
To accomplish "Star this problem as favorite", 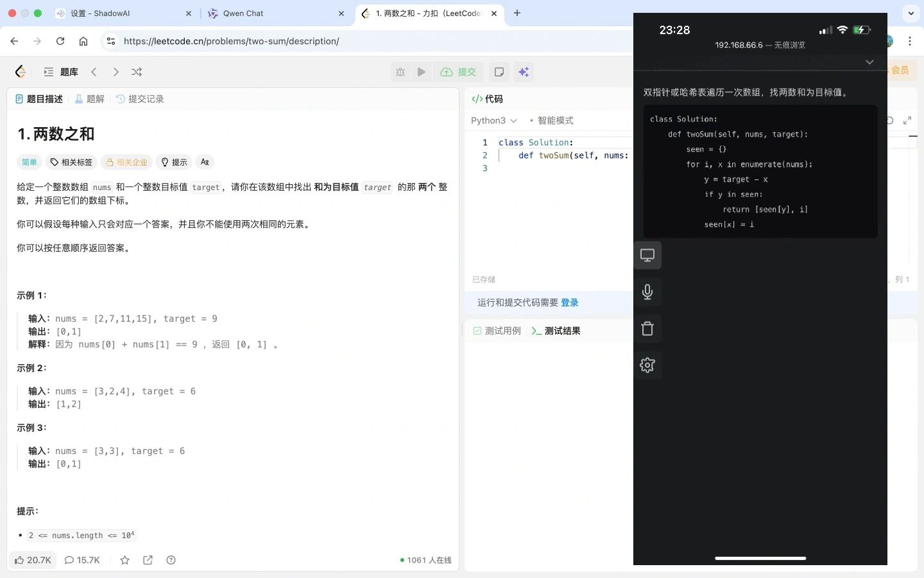I will [125, 560].
